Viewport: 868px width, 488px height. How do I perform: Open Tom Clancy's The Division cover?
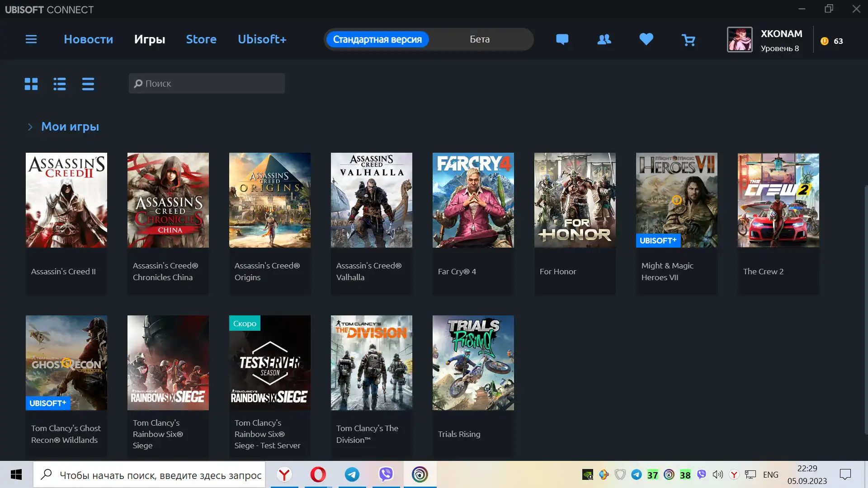click(372, 363)
